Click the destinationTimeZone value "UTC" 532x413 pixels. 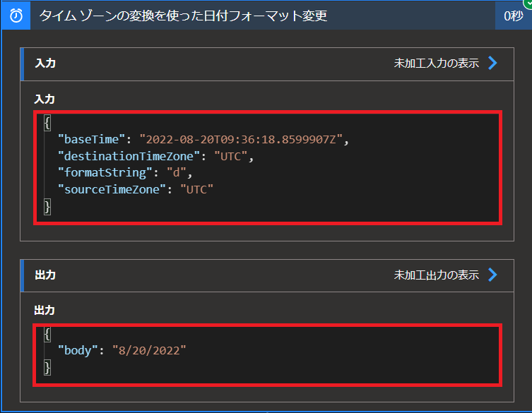point(231,156)
